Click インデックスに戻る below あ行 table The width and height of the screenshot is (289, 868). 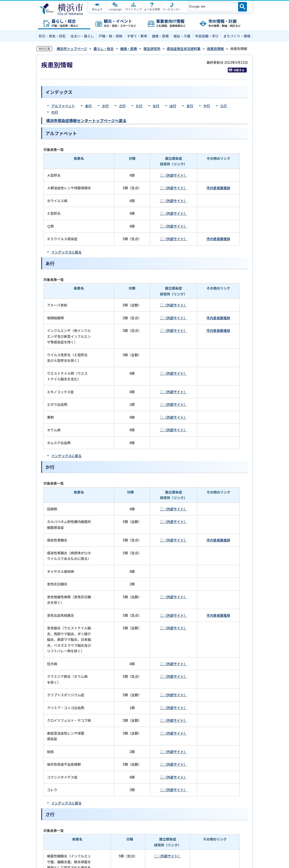[66, 456]
